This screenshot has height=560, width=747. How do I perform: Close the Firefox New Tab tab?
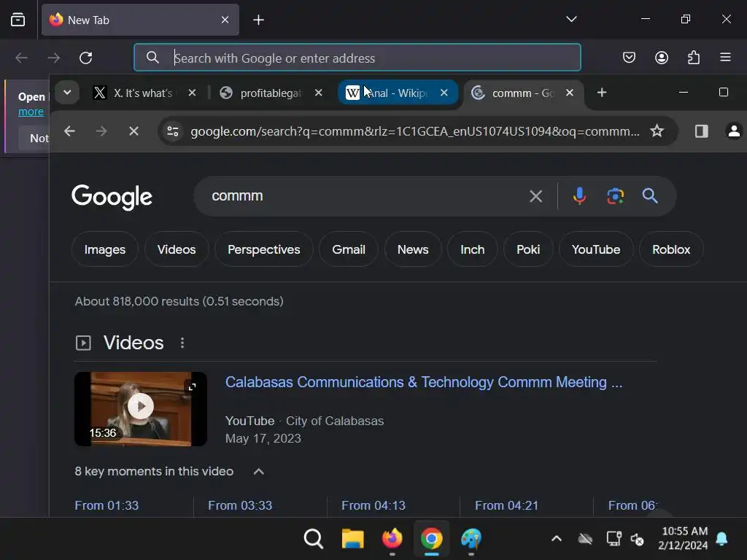pos(225,20)
